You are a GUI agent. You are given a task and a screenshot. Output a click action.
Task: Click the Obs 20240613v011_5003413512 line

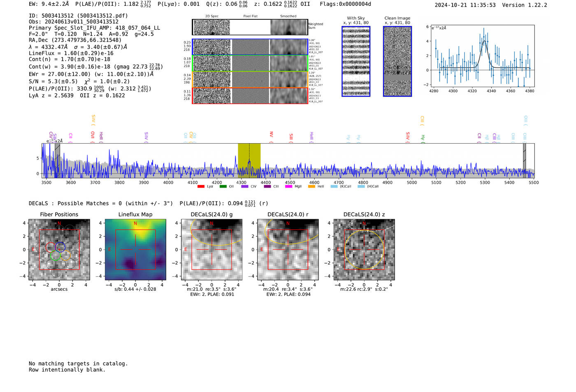pos(74,22)
